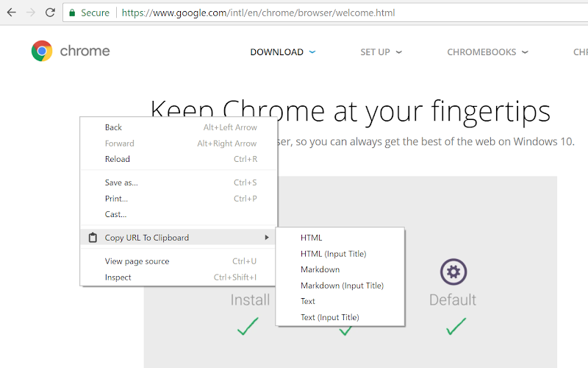Expand the CHROMEBOOKS dropdown
This screenshot has height=368, width=588.
487,52
